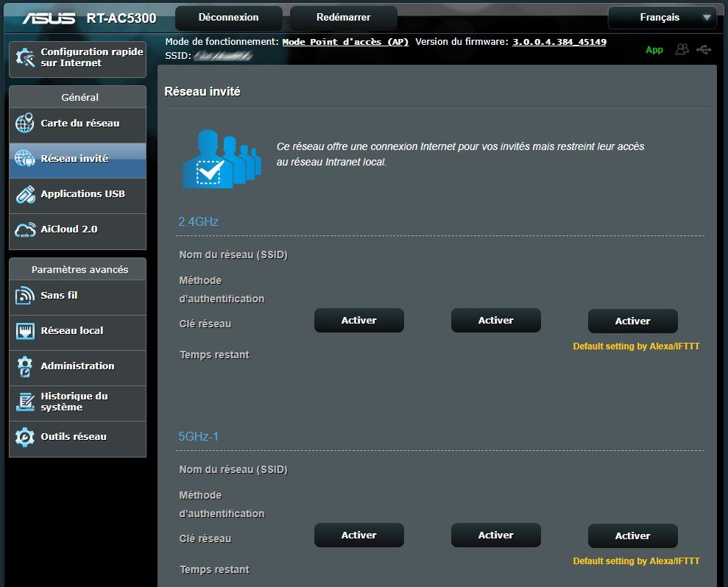Open AiCloud 2.0 cloud icon
Screen dimensions: 728x587
pos(25,230)
